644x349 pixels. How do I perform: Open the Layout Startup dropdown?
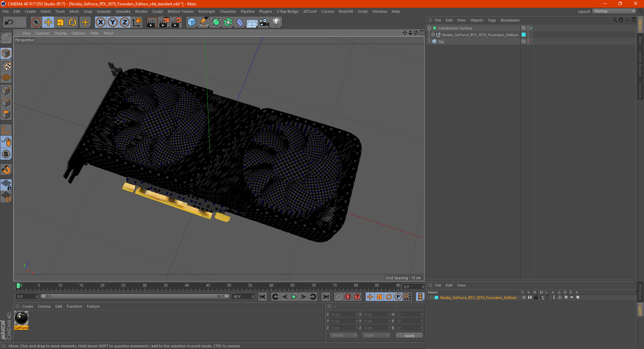(614, 11)
